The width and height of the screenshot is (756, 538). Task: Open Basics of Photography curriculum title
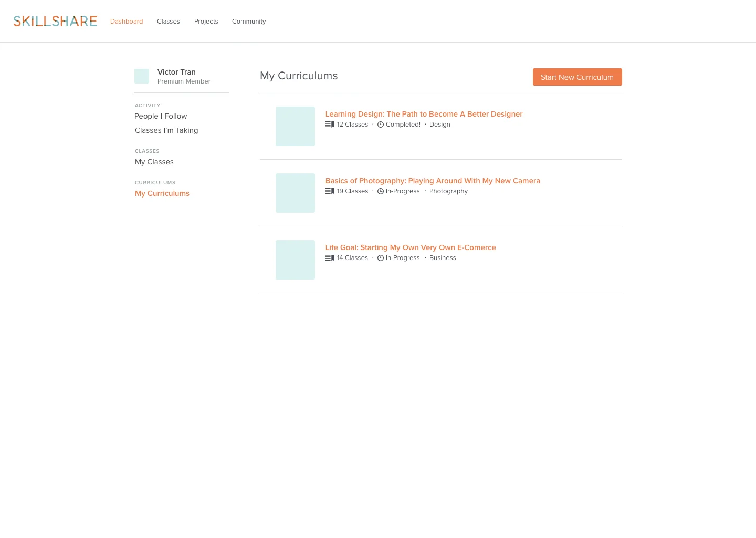[x=433, y=181]
